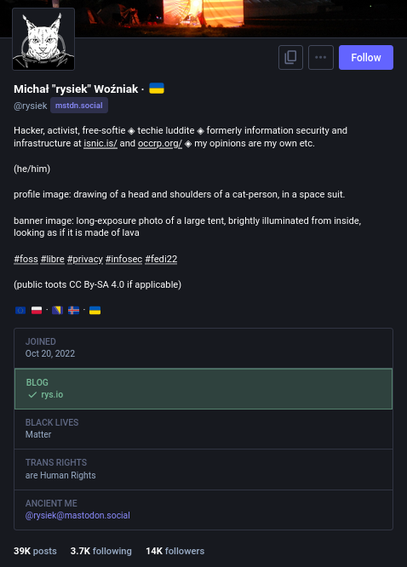The height and width of the screenshot is (567, 407).
Task: View the 39K posts tab
Action: click(x=35, y=551)
